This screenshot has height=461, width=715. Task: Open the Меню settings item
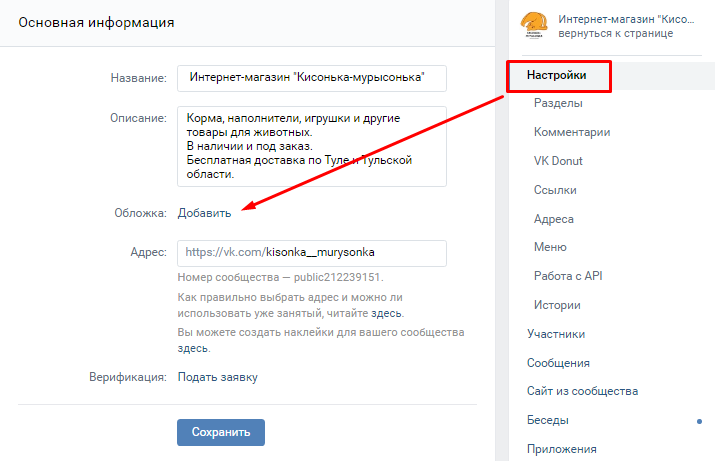point(551,247)
